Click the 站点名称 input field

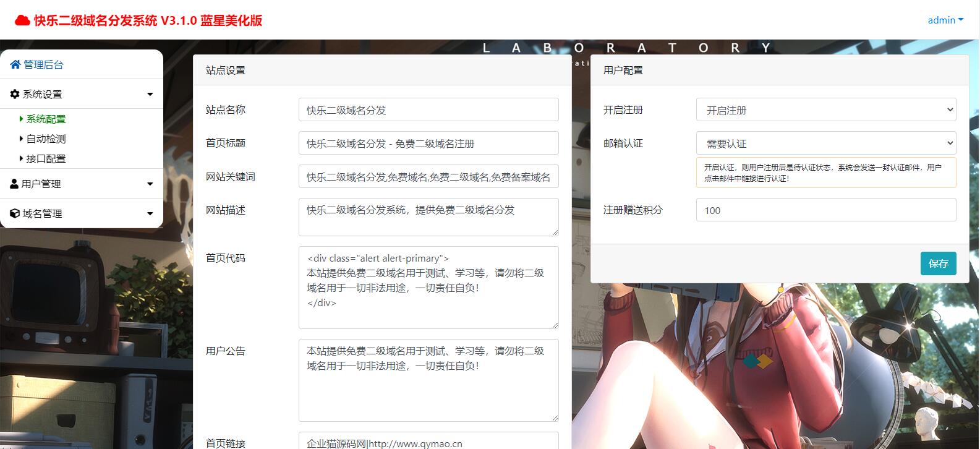click(x=428, y=110)
